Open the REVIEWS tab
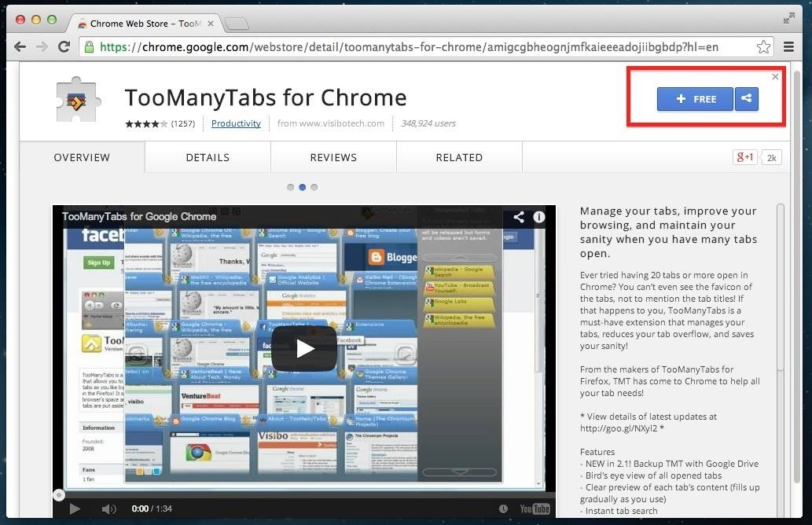This screenshot has width=812, height=525. (x=333, y=157)
